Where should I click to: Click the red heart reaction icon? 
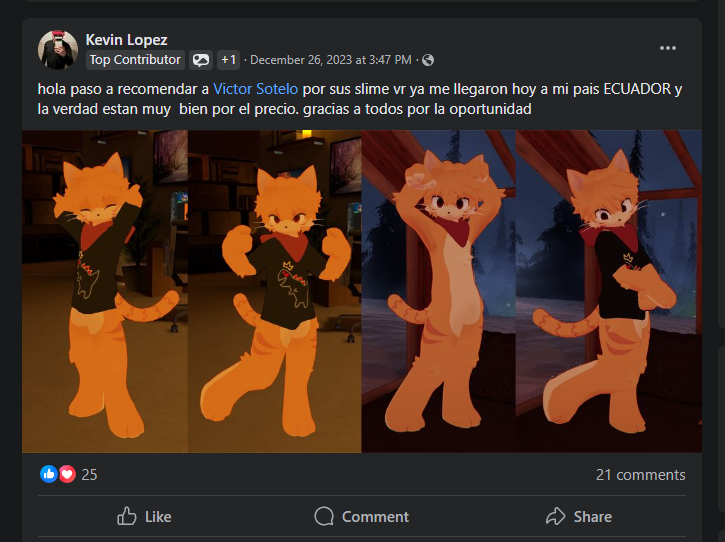click(x=66, y=474)
